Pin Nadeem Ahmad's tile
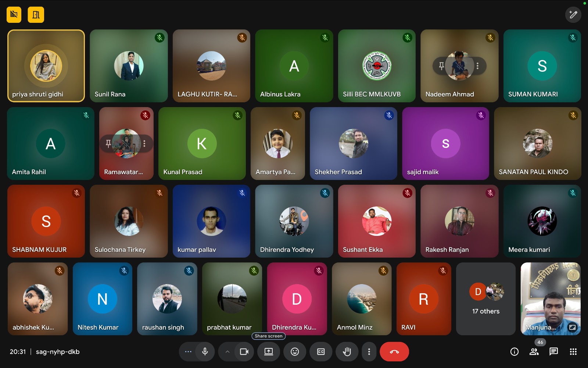The height and width of the screenshot is (368, 588). (441, 66)
